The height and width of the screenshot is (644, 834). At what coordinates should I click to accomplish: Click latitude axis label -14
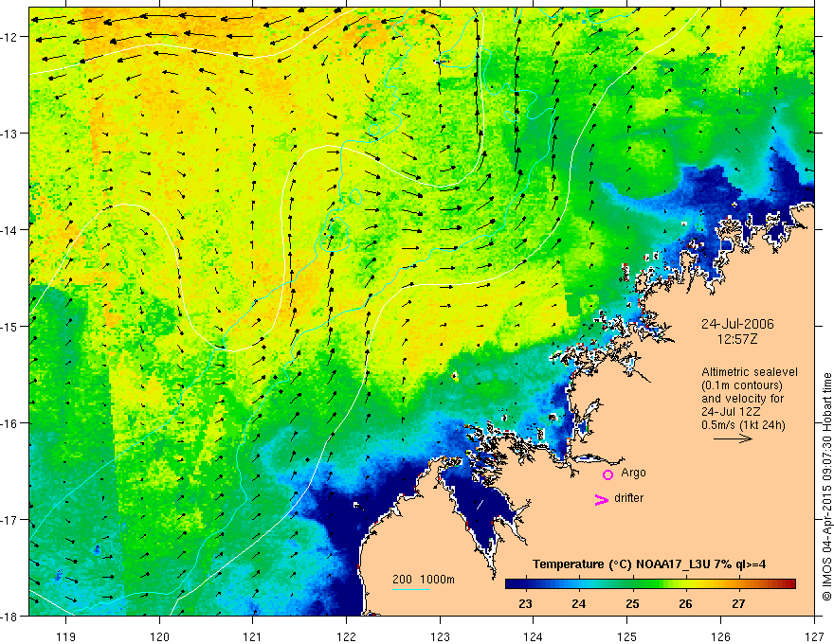10,230
